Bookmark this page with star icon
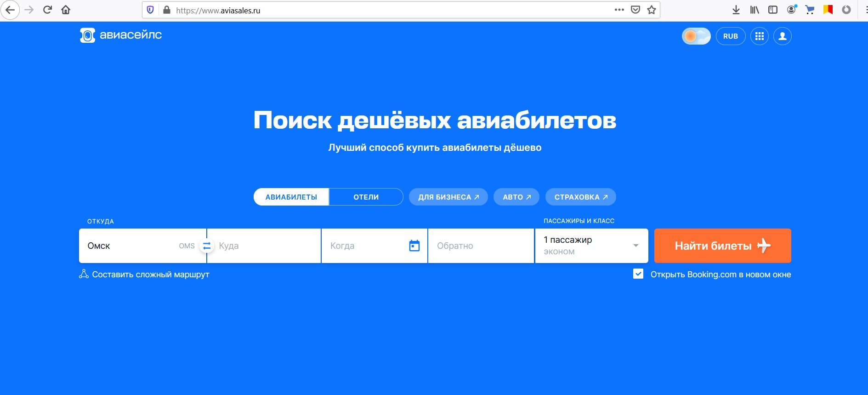The width and height of the screenshot is (868, 395). pyautogui.click(x=652, y=10)
